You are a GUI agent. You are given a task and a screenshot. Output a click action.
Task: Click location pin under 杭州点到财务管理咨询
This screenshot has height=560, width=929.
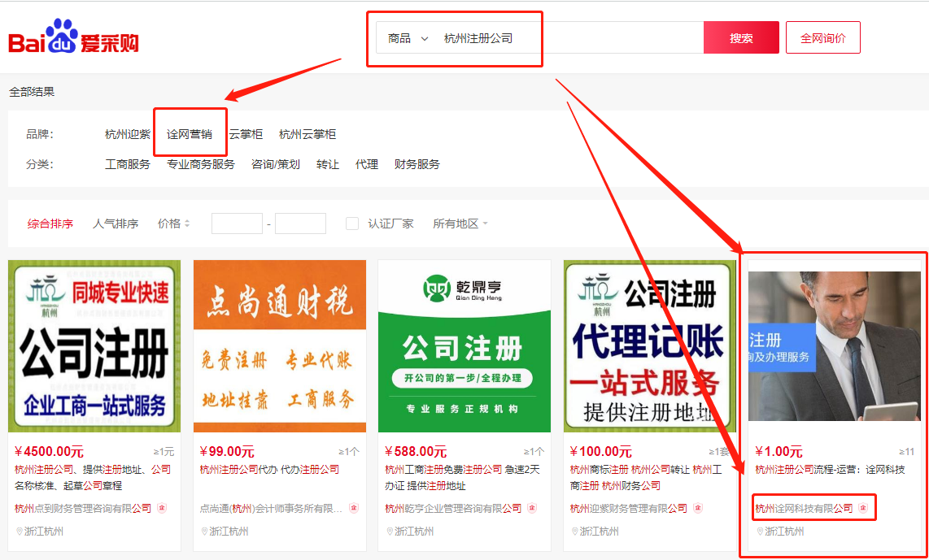coord(20,532)
